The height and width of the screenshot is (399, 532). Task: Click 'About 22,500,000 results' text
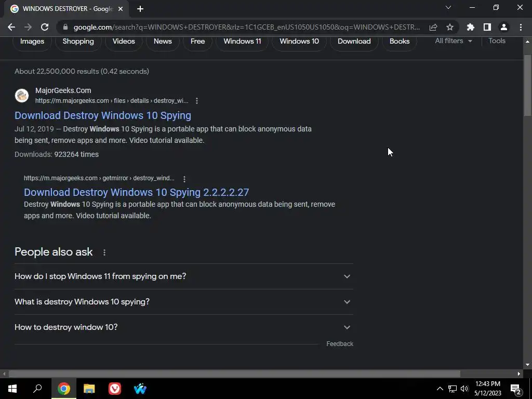click(x=82, y=71)
